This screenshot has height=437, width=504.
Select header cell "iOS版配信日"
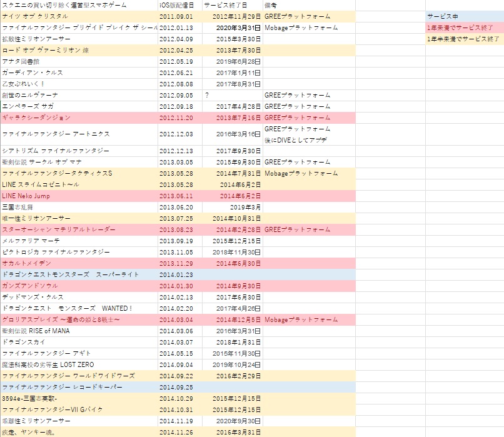tap(180, 5)
